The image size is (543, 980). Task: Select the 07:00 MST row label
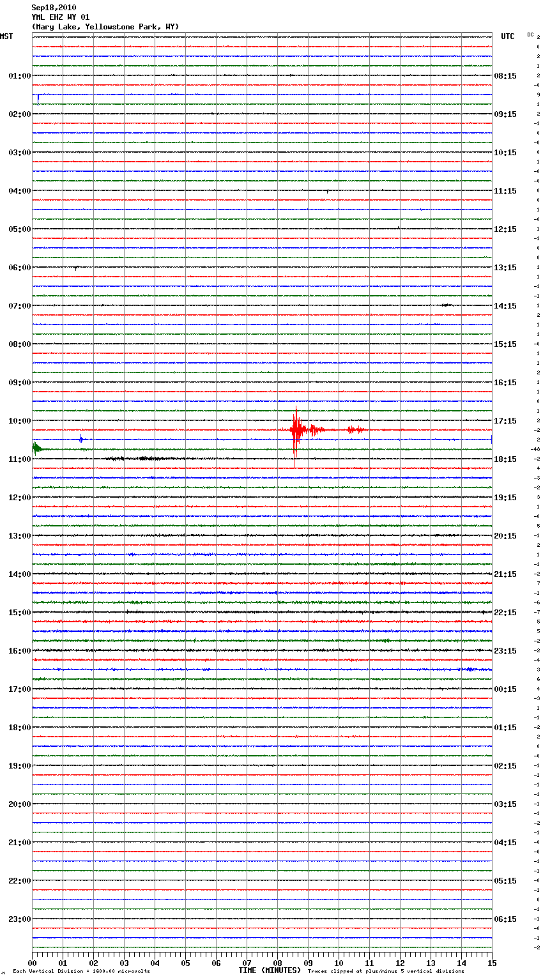pyautogui.click(x=20, y=306)
